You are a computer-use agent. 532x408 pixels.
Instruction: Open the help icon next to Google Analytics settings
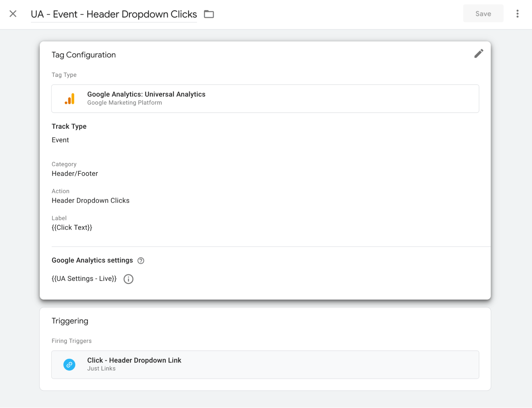pyautogui.click(x=141, y=261)
